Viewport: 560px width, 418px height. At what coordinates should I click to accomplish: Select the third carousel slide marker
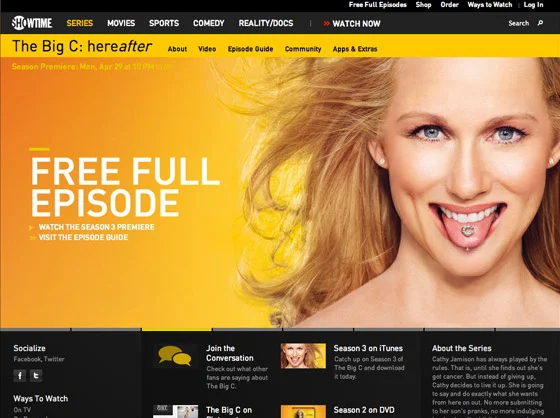(x=176, y=329)
